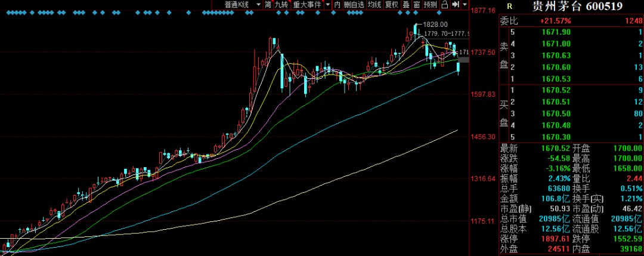
Task: Click the yellow R icon
Action: click(509, 6)
